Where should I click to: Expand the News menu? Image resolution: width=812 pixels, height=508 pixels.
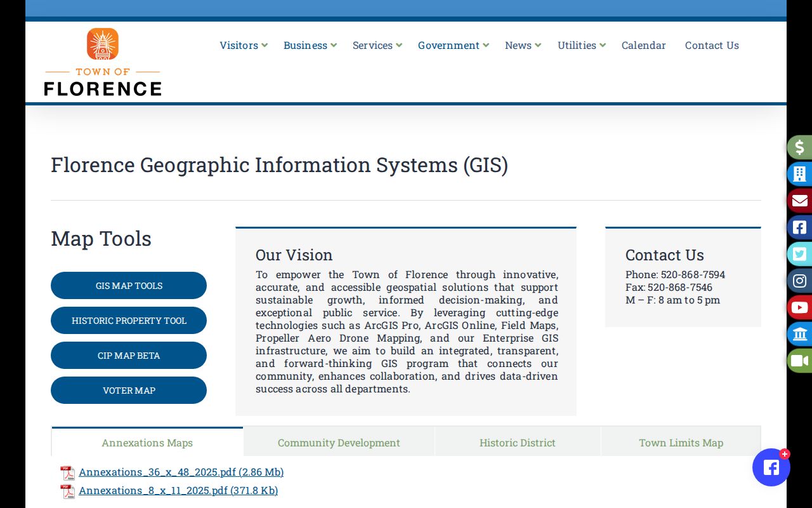click(523, 45)
